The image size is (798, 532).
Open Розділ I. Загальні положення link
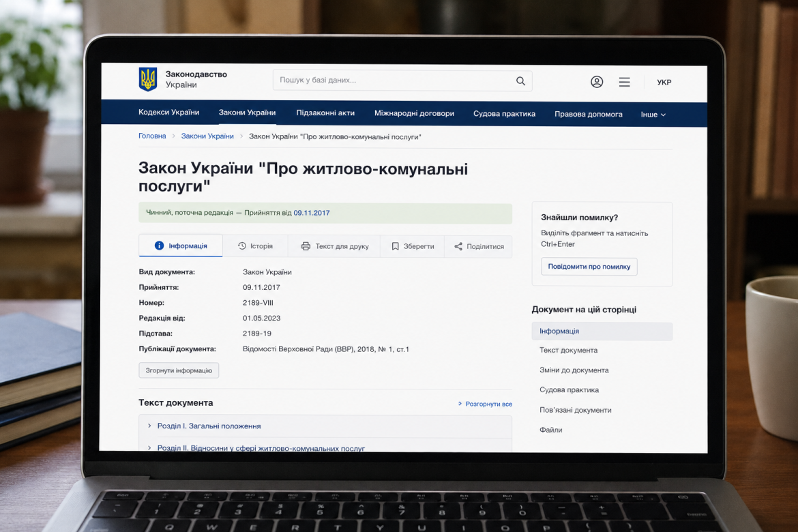click(x=209, y=426)
